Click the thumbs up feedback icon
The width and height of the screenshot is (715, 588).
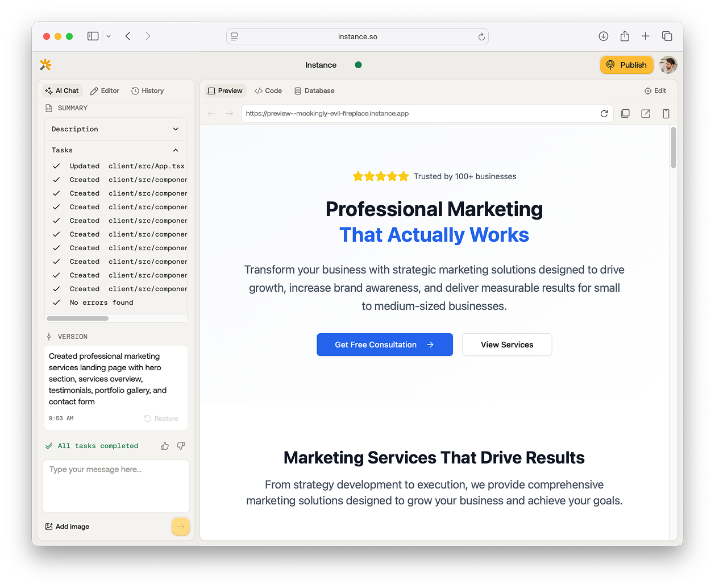click(165, 446)
